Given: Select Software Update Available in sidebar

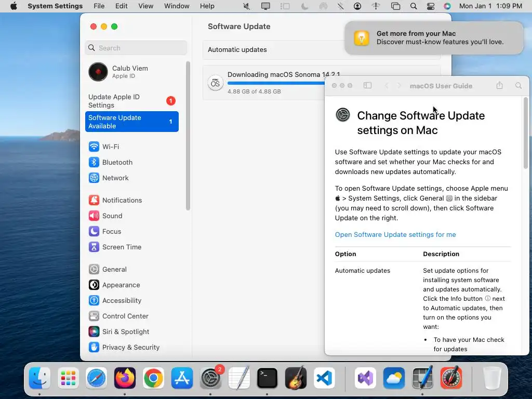Looking at the screenshot, I should pyautogui.click(x=131, y=122).
